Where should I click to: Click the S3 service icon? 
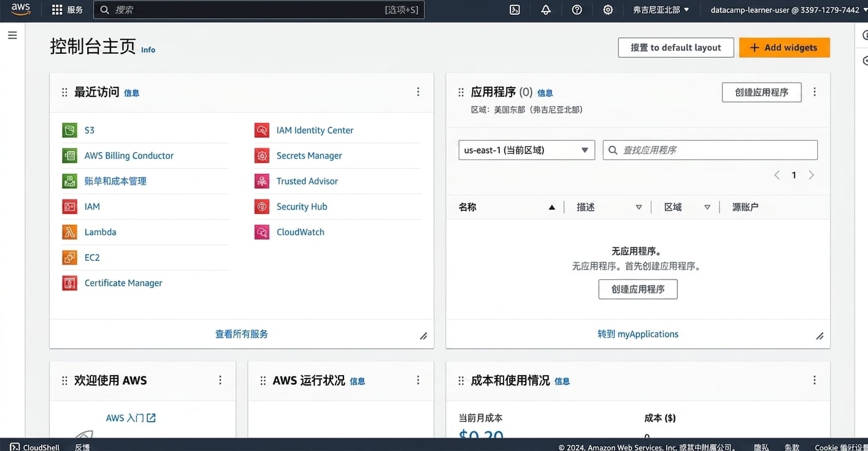pyautogui.click(x=69, y=130)
